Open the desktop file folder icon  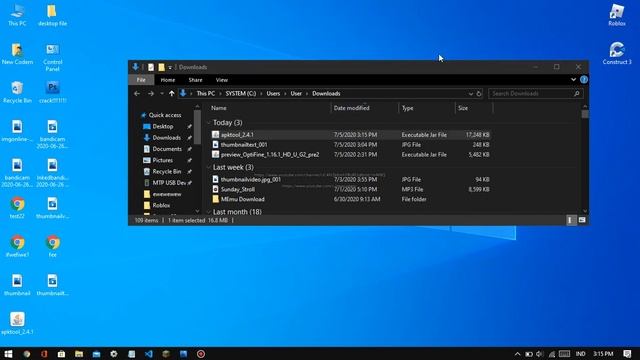[52, 15]
